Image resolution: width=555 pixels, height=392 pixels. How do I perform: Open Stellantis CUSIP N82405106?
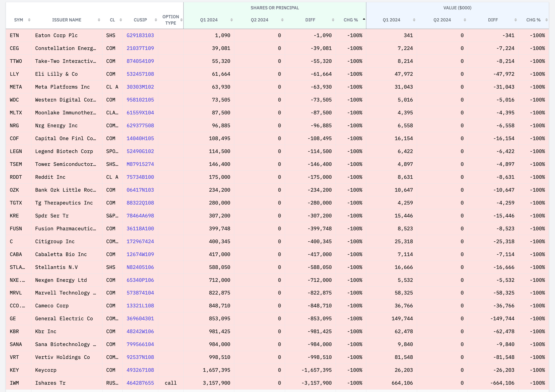pyautogui.click(x=140, y=267)
